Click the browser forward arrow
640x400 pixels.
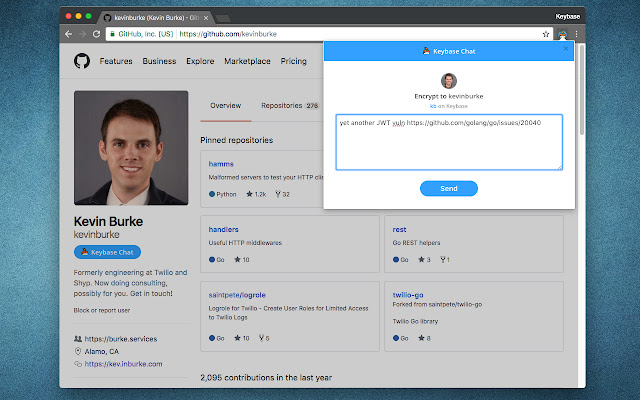point(82,34)
